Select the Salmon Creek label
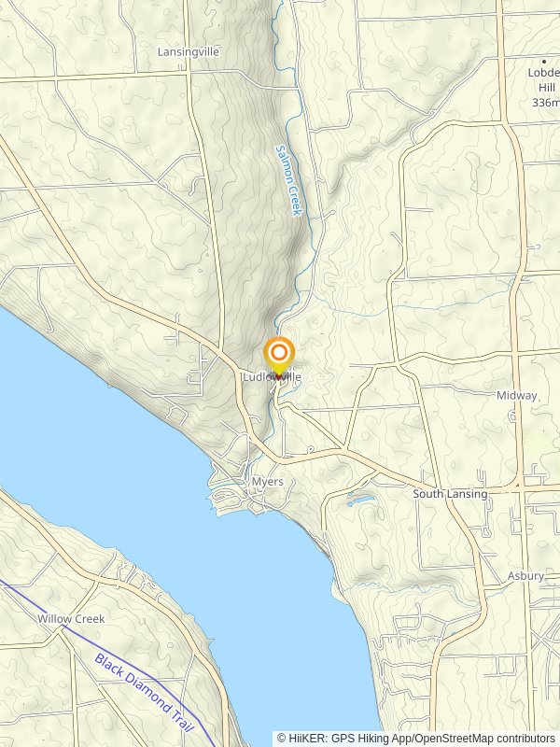 coord(288,180)
